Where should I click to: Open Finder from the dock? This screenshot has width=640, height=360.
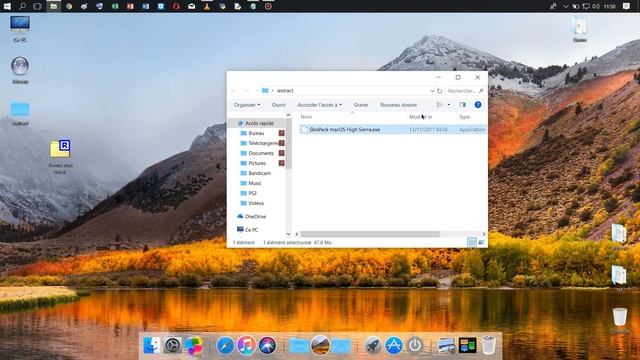coord(152,345)
